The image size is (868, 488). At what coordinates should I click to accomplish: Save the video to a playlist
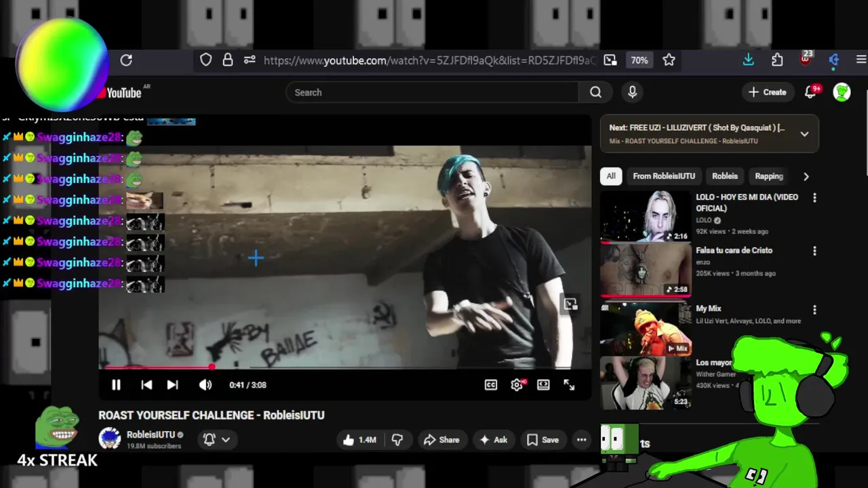tap(542, 440)
